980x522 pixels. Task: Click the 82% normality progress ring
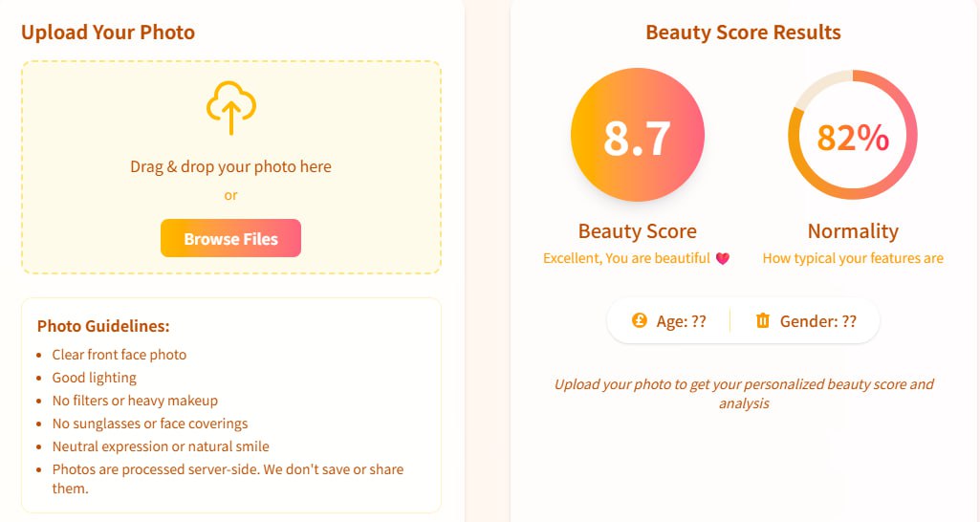point(852,135)
